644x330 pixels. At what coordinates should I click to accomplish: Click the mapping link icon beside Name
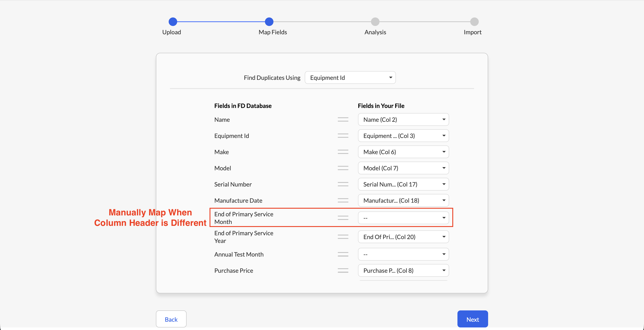tap(343, 119)
